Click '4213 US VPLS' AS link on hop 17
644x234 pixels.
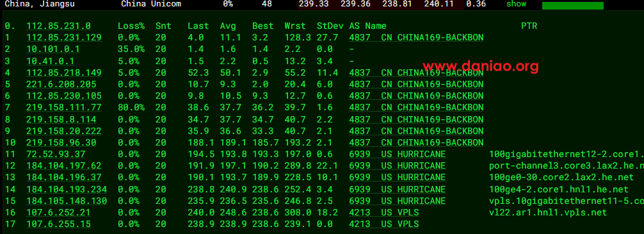click(383, 224)
